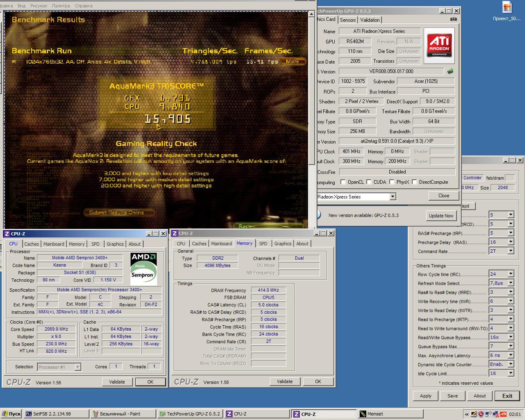The image size is (525, 420).
Task: Switch to Validation tab in GPU-Z
Action: pos(370,20)
